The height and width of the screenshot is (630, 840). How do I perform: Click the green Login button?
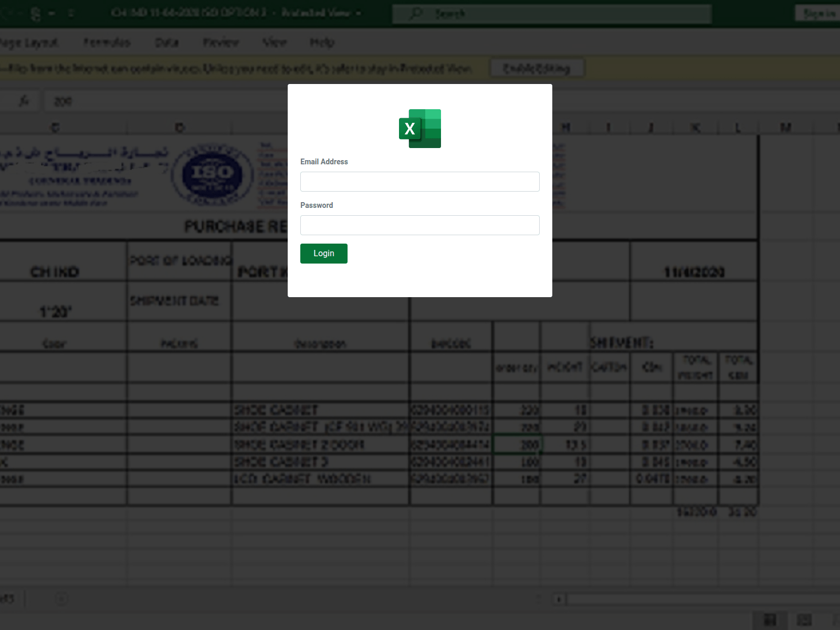pos(324,254)
